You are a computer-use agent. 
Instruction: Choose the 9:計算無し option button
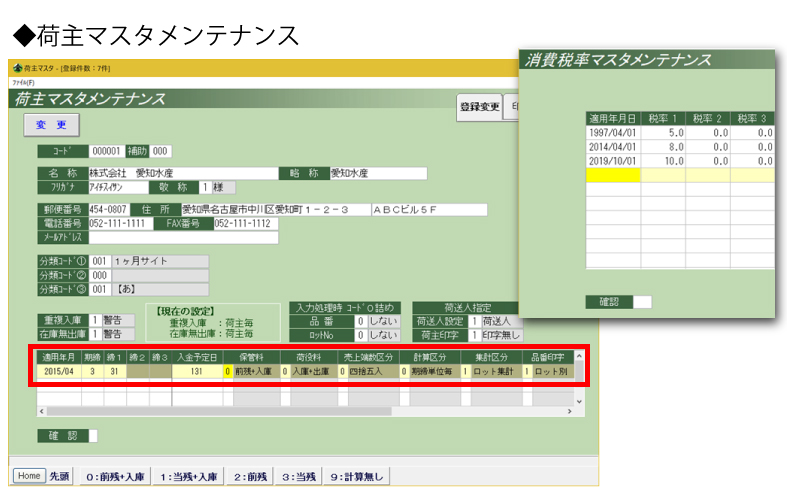pyautogui.click(x=354, y=477)
